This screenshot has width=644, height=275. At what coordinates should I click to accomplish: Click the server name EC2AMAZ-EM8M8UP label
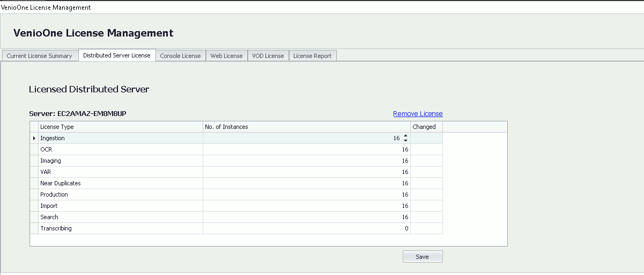(77, 114)
